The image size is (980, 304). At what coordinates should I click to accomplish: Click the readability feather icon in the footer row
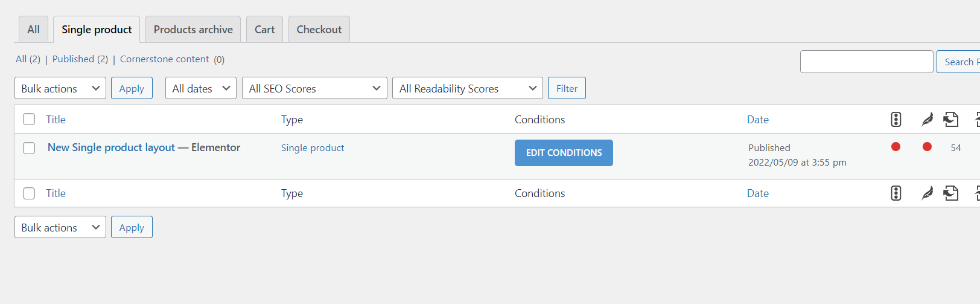(x=927, y=193)
